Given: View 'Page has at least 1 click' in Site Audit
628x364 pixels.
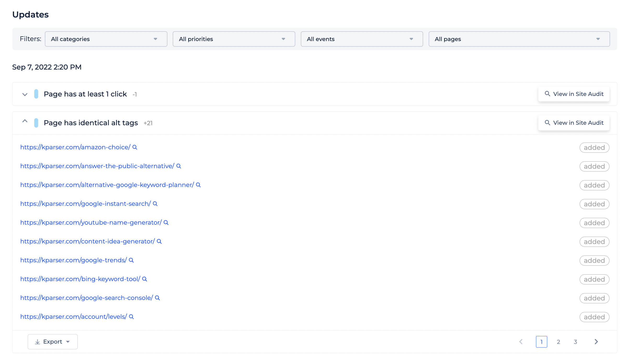Looking at the screenshot, I should click(x=574, y=94).
